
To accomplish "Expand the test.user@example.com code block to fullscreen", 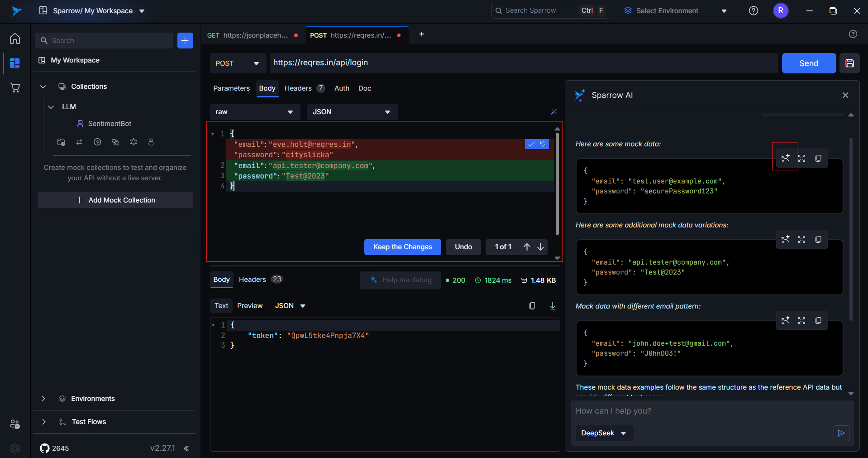I will [801, 158].
